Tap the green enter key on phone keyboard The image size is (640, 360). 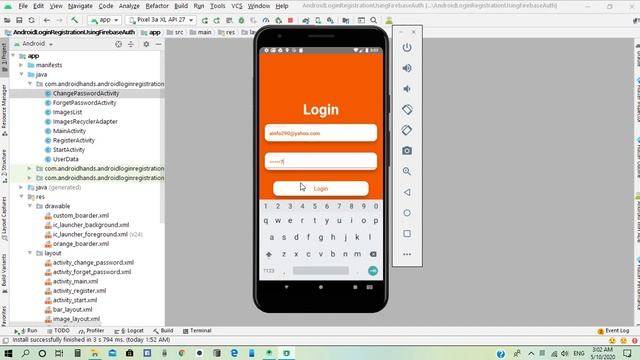pos(373,271)
